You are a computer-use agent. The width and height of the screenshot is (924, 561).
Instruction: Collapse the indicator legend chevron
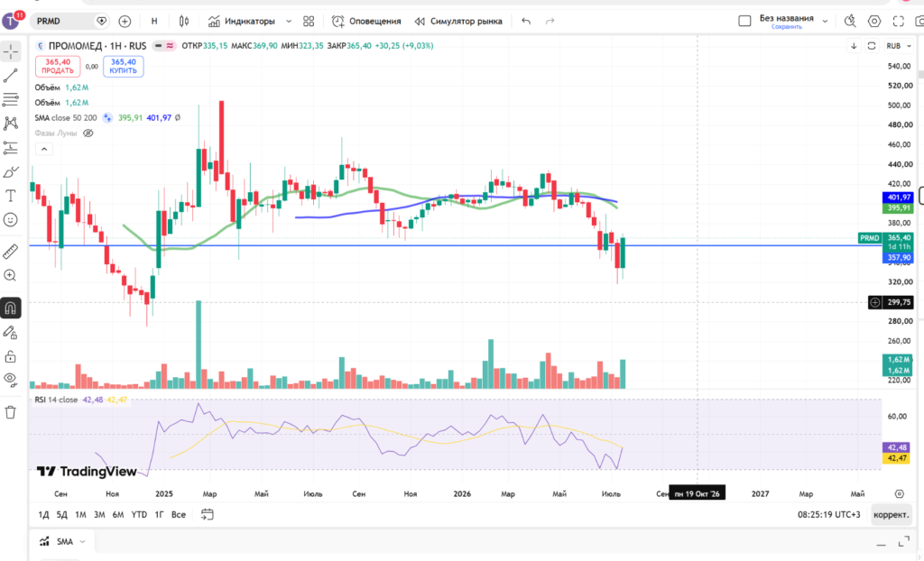pos(44,150)
